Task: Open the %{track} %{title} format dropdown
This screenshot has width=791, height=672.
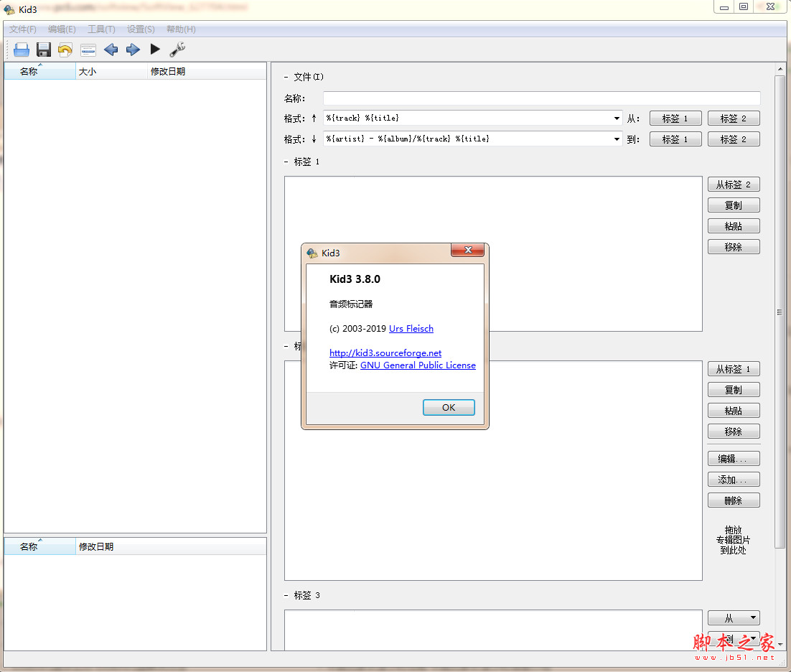Action: click(x=617, y=118)
